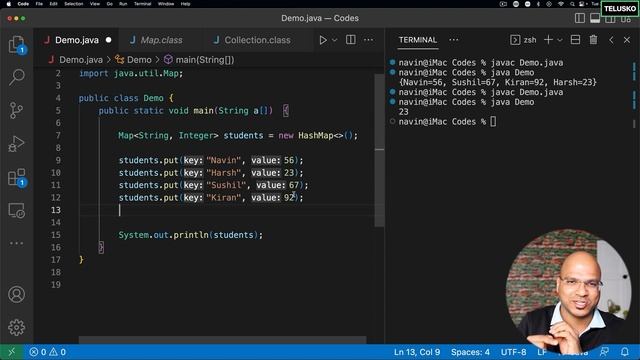Click System.out.println(students) line

pos(191,235)
